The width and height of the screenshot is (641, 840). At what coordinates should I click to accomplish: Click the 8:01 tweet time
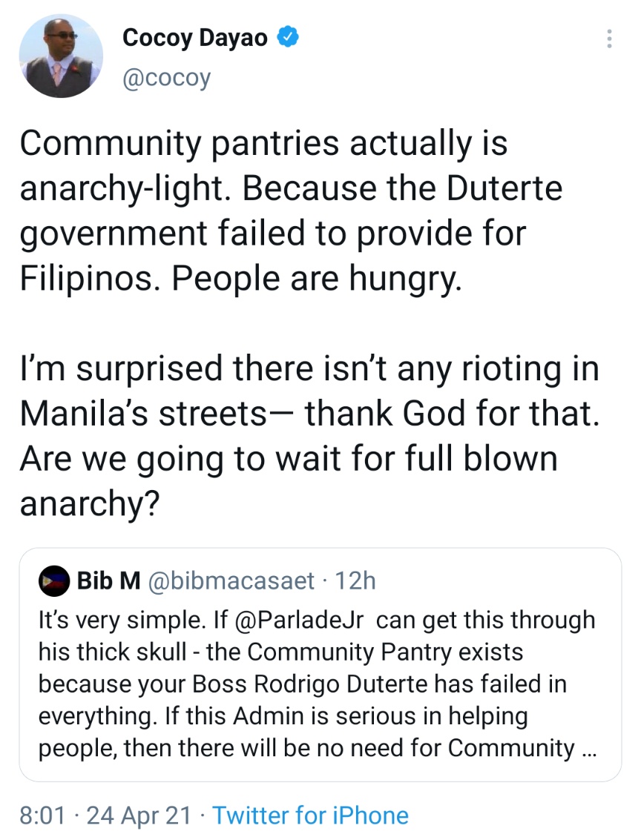click(x=42, y=816)
